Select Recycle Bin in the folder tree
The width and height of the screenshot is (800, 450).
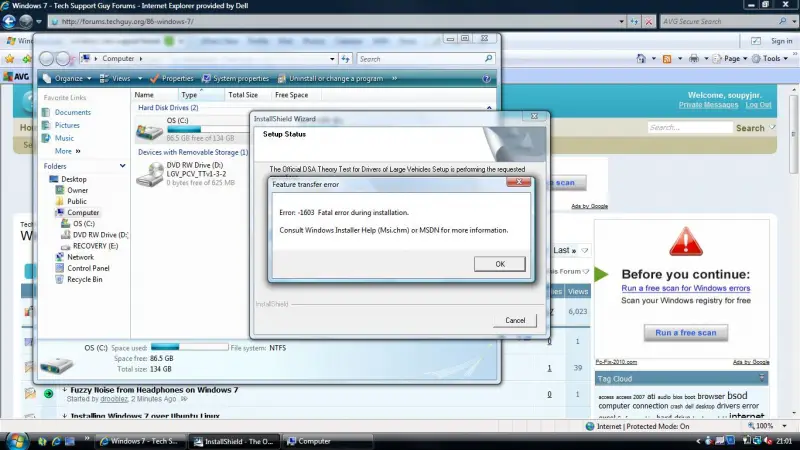click(x=84, y=280)
